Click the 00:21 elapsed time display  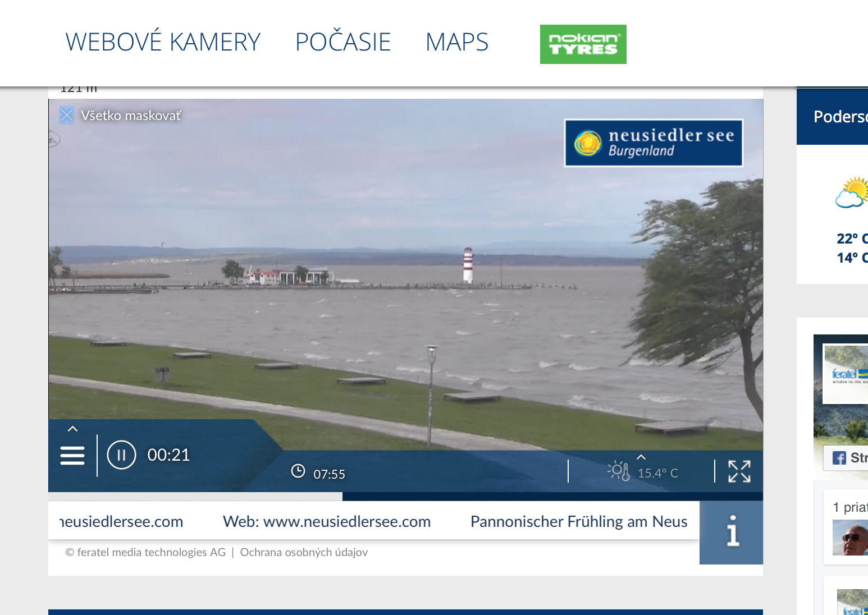coord(168,455)
